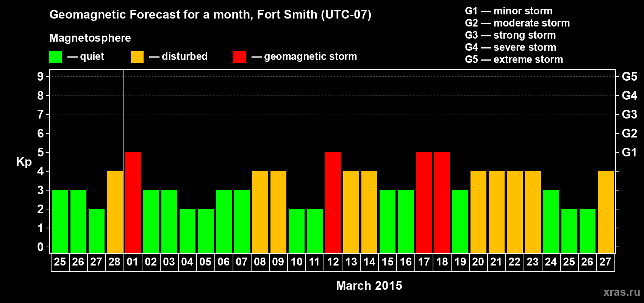Click the orange bar for March 20
The width and height of the screenshot is (644, 303).
(478, 212)
